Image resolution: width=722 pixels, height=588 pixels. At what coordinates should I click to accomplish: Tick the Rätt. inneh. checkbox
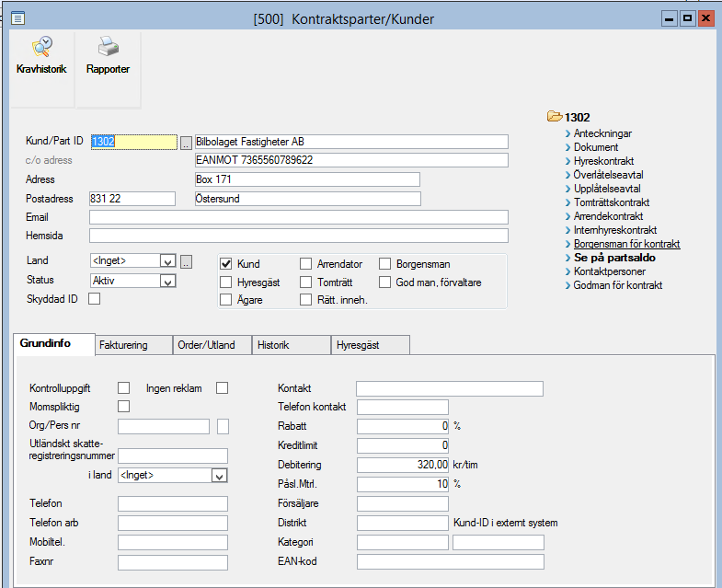305,300
